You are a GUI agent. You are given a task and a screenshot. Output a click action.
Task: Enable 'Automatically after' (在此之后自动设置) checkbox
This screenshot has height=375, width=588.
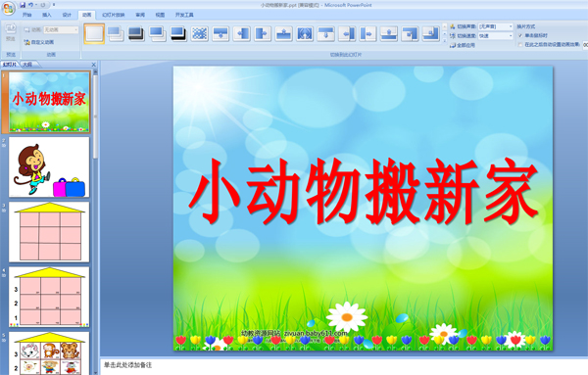click(x=520, y=45)
